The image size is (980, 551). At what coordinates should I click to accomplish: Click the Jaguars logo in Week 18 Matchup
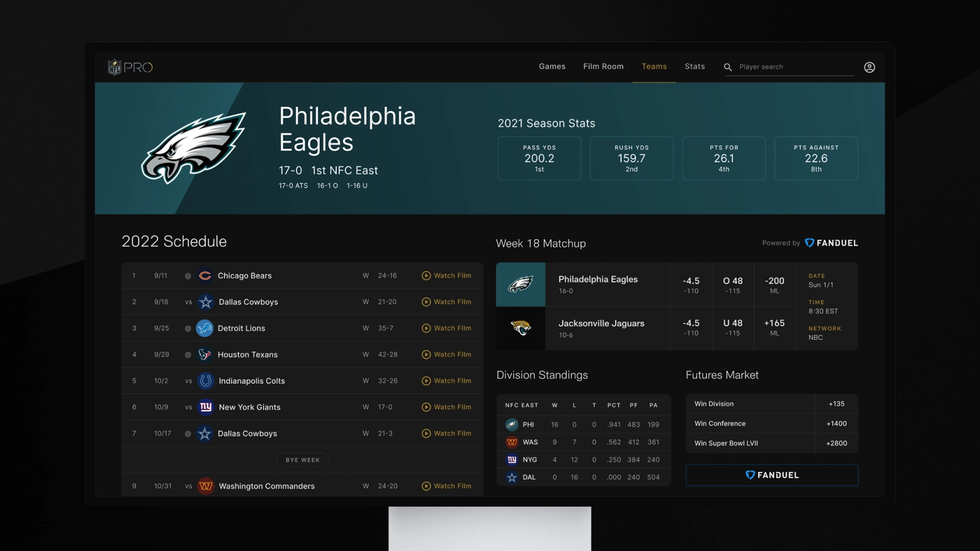pyautogui.click(x=521, y=328)
